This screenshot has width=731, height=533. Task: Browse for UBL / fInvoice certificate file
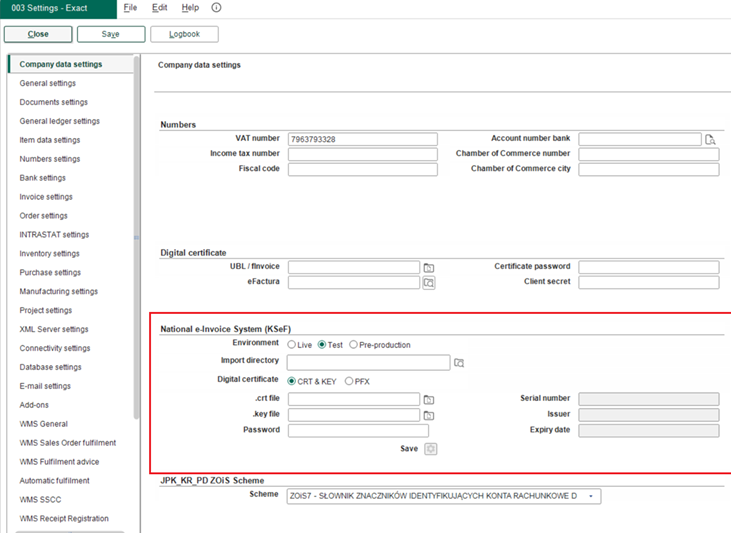pyautogui.click(x=428, y=268)
